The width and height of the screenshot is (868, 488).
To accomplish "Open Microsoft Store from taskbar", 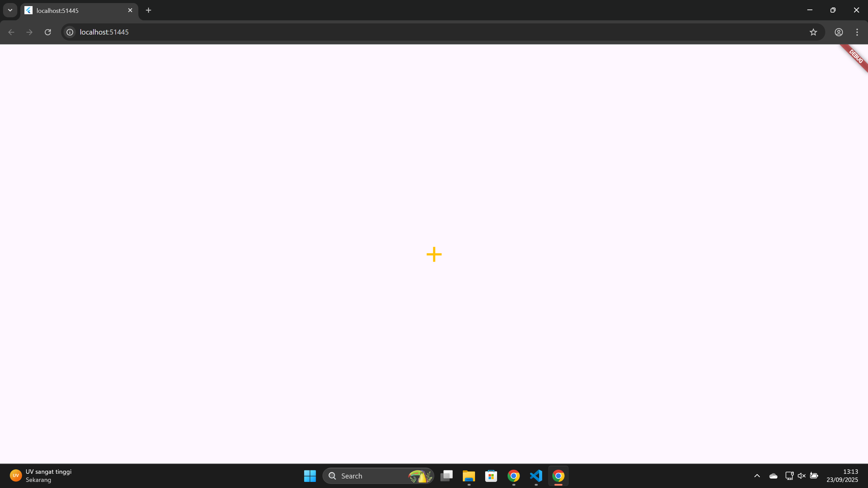I will [x=491, y=476].
